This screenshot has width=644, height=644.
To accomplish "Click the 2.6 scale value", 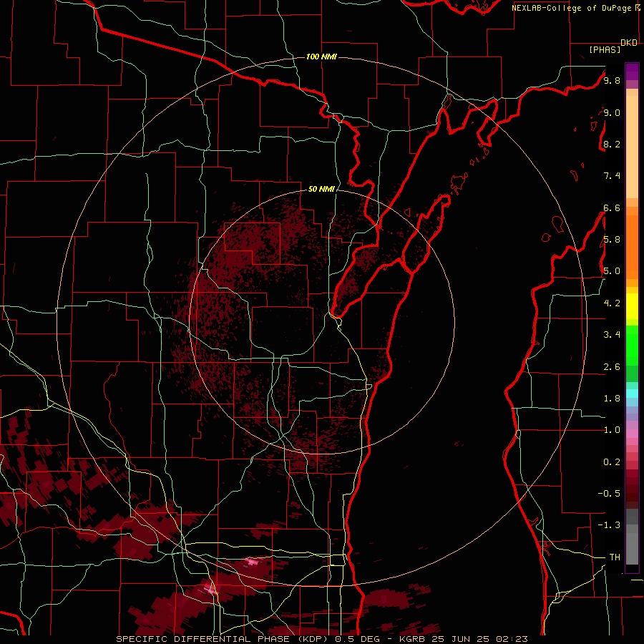I will pos(612,367).
